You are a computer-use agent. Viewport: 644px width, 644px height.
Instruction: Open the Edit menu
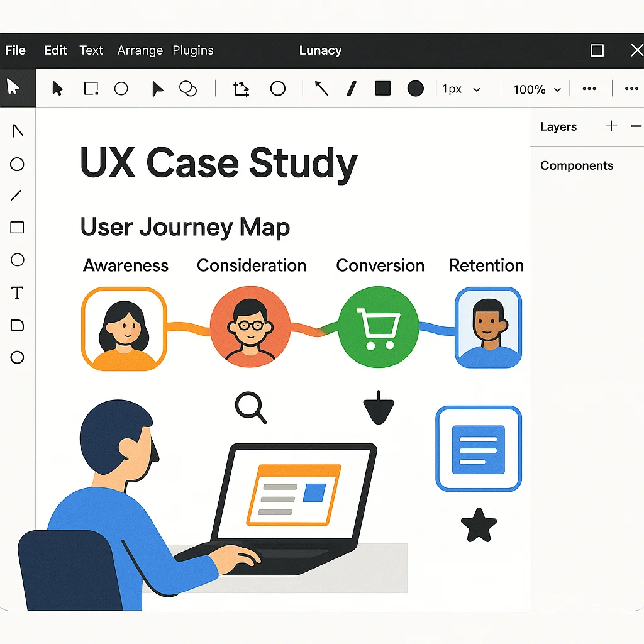pyautogui.click(x=55, y=50)
